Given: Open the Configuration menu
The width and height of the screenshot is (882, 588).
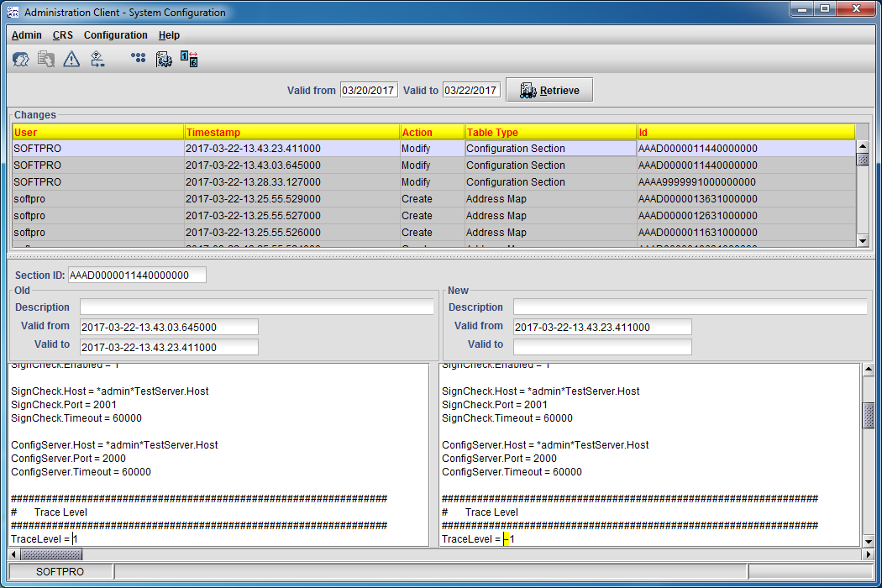Looking at the screenshot, I should point(115,35).
